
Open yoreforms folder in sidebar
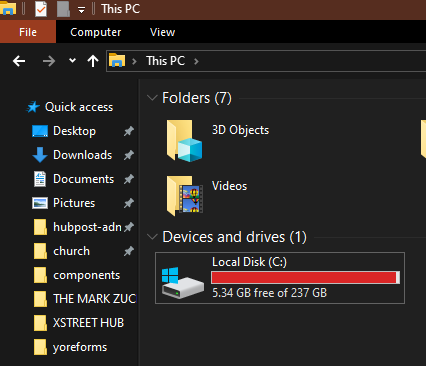pyautogui.click(x=80, y=347)
